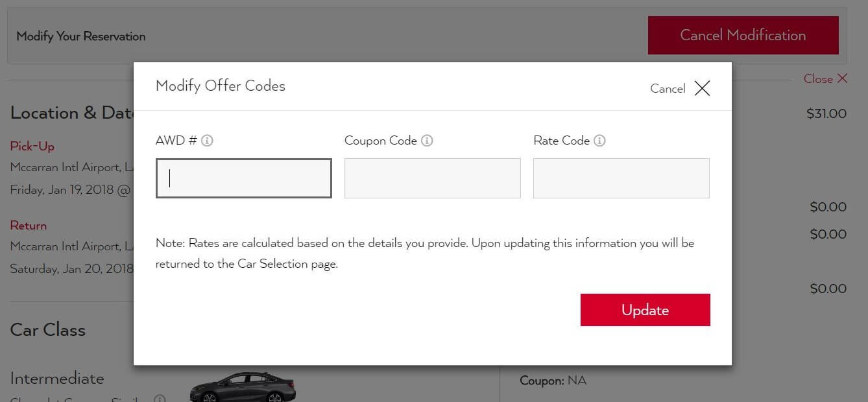868x402 pixels.
Task: Click the info icon beside the Chevrolet description
Action: 159,399
